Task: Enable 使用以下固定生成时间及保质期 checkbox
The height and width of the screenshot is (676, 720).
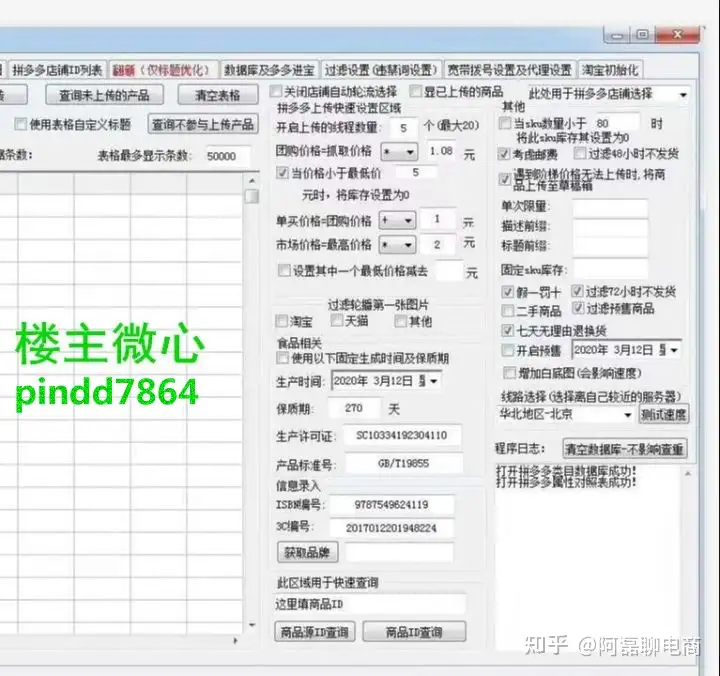Action: click(283, 357)
